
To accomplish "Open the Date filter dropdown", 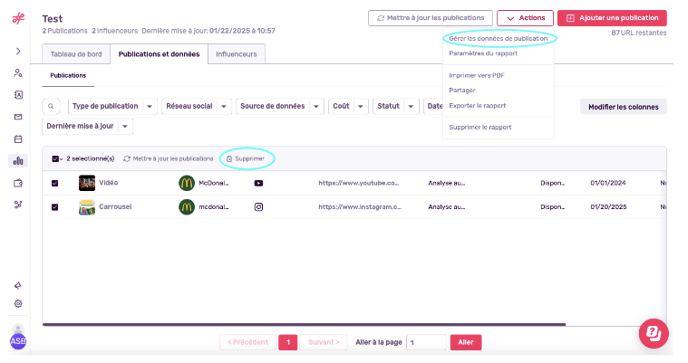I will point(433,106).
